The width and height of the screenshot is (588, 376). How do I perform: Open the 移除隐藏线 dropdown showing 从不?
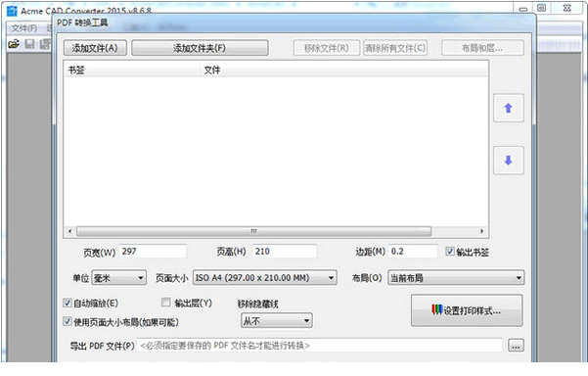(276, 321)
